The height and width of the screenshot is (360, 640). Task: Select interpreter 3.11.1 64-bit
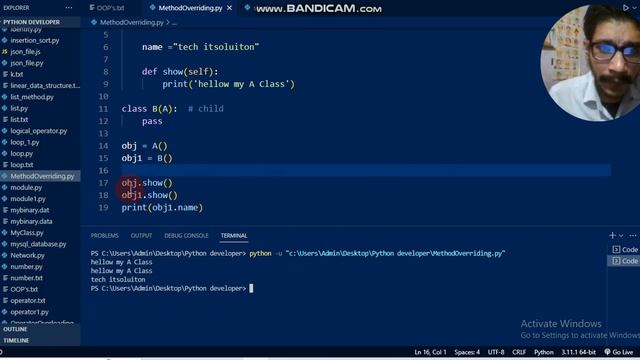[578, 352]
